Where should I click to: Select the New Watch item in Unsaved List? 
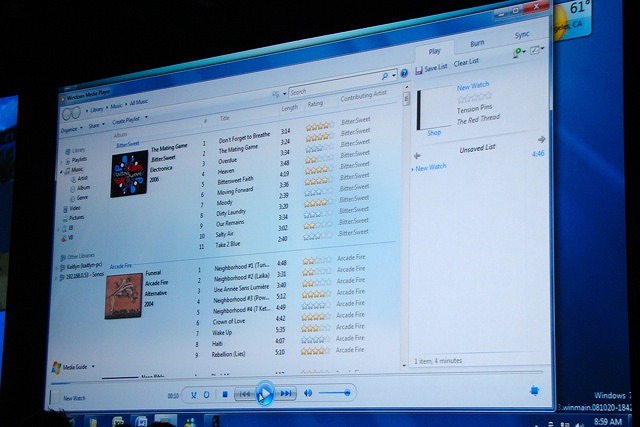point(431,167)
